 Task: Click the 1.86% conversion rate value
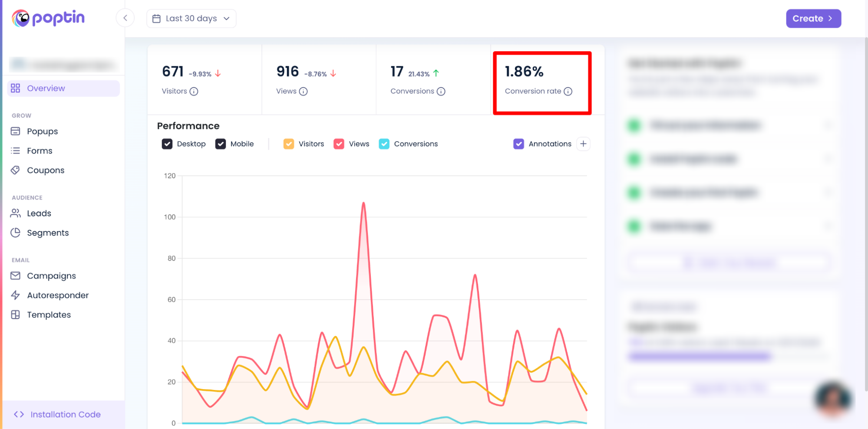point(524,72)
